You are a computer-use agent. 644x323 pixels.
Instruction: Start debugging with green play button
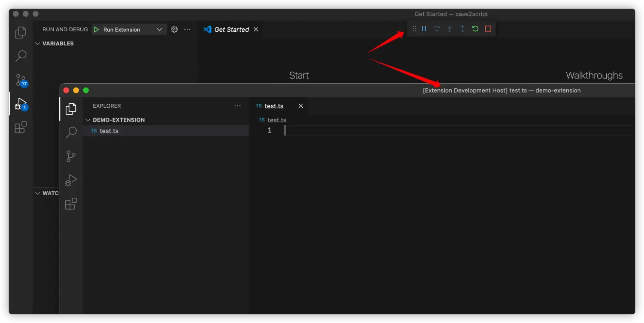97,30
